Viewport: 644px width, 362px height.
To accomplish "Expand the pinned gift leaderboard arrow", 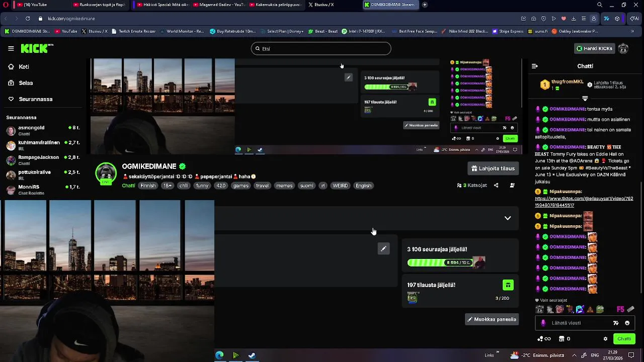I will [585, 99].
